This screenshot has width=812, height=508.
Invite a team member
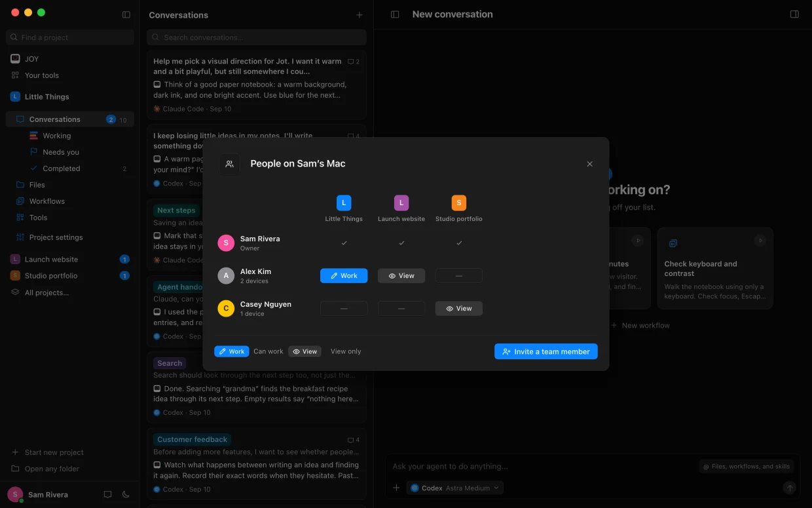546,351
